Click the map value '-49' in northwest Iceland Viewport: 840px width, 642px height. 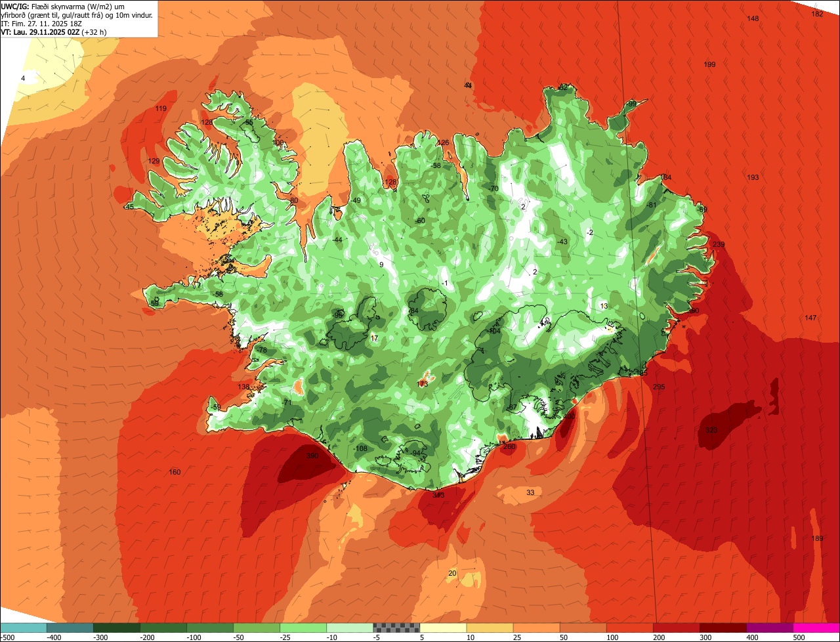[356, 201]
